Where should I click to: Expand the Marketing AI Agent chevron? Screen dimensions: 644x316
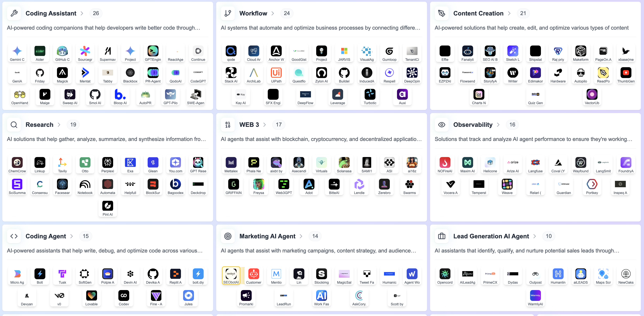(301, 236)
